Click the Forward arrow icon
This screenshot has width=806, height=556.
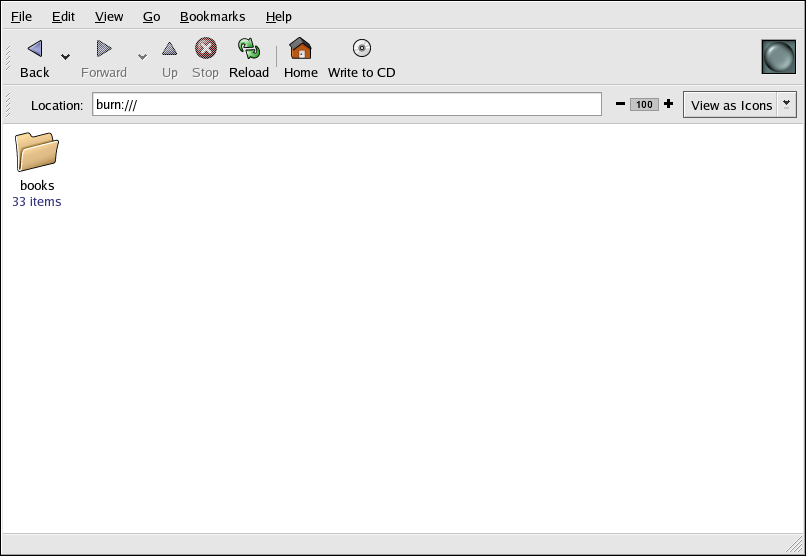tap(104, 49)
